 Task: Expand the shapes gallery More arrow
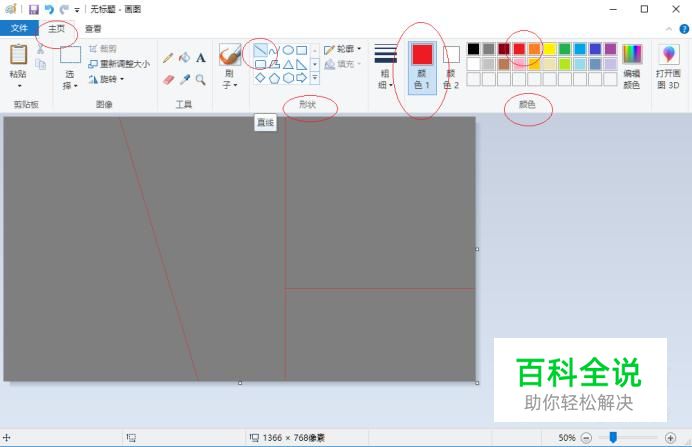pos(315,78)
